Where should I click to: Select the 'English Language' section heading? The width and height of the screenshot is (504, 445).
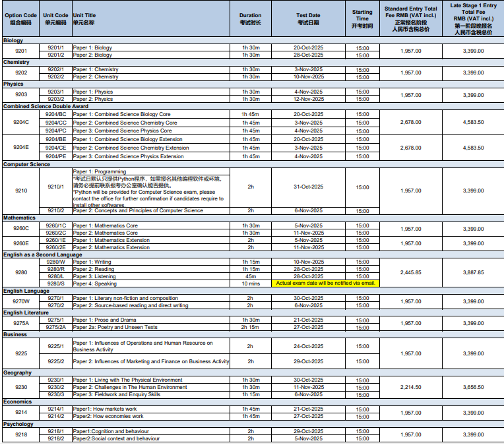coord(26,291)
